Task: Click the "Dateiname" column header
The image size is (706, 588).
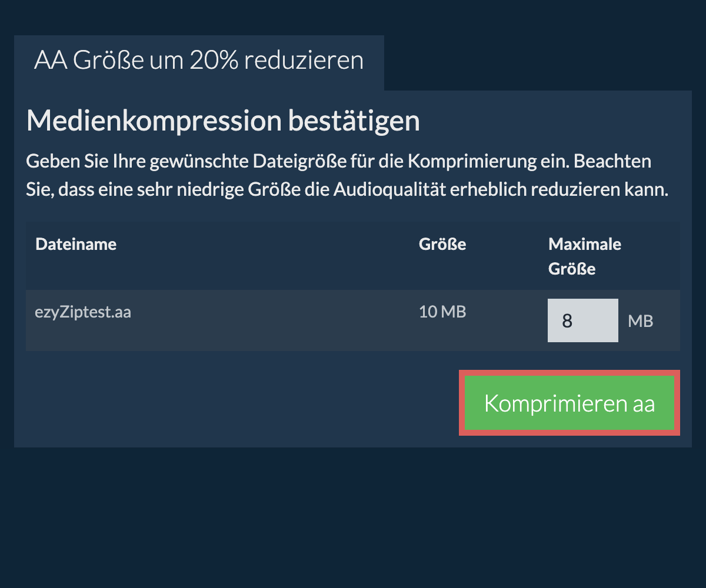Action: [x=76, y=244]
